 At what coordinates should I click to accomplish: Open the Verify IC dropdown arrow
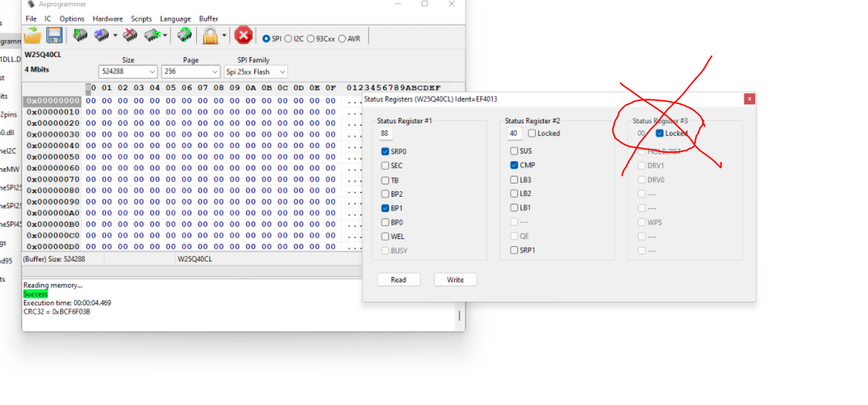tap(165, 35)
